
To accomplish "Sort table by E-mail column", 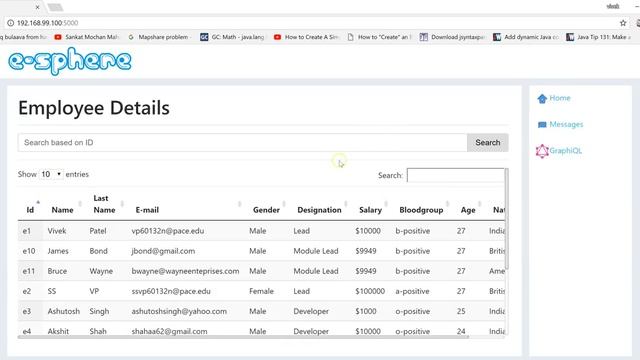I will click(x=147, y=210).
